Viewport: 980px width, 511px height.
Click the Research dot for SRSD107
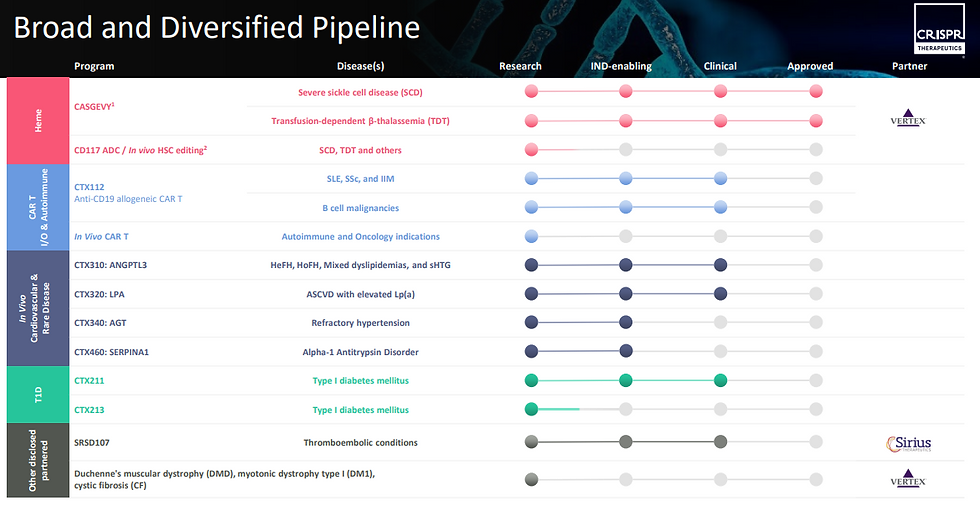point(531,442)
